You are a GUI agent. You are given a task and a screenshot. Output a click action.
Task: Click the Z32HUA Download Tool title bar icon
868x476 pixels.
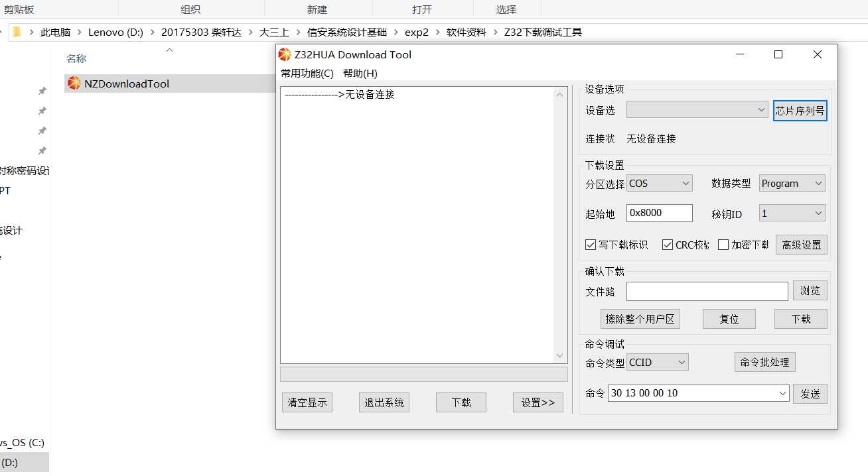pyautogui.click(x=285, y=54)
